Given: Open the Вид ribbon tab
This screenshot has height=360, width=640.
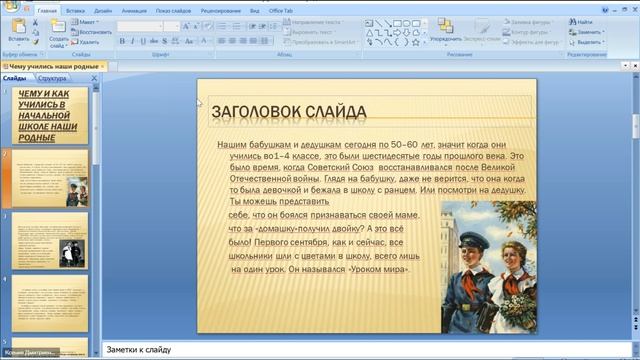Looking at the screenshot, I should click(255, 11).
